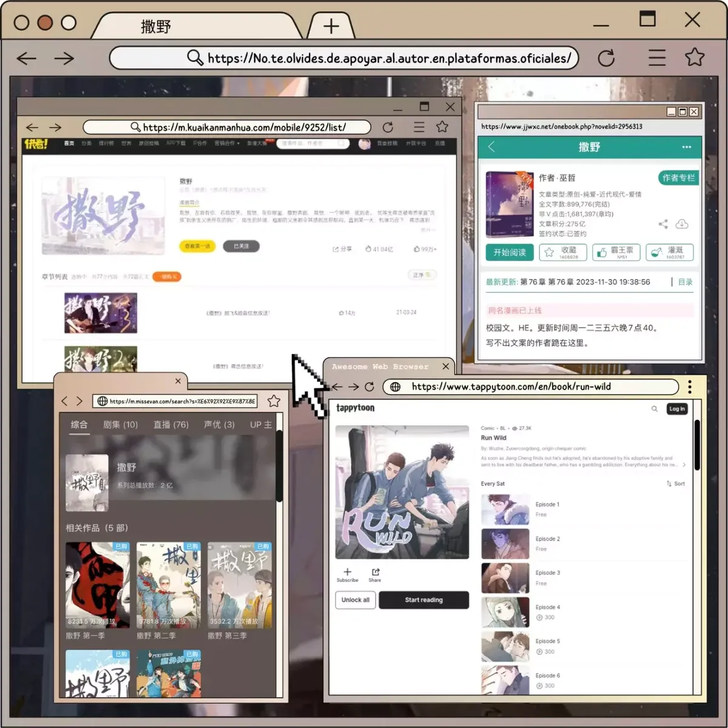Click the share icon beside the download cloud
This screenshot has width=728, height=728.
coord(663,224)
